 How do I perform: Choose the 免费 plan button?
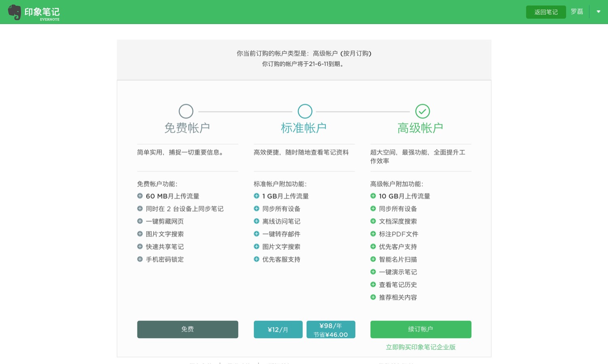pyautogui.click(x=188, y=329)
